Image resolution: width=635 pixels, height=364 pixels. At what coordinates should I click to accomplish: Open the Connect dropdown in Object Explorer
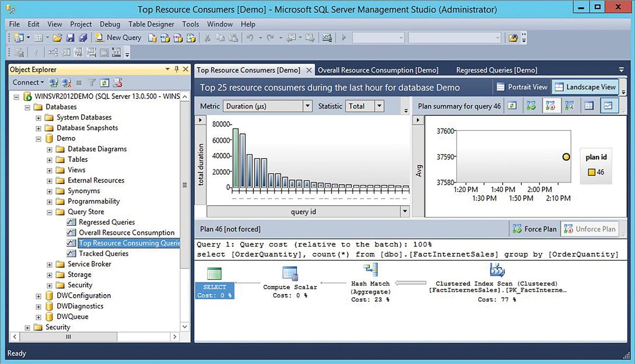29,83
